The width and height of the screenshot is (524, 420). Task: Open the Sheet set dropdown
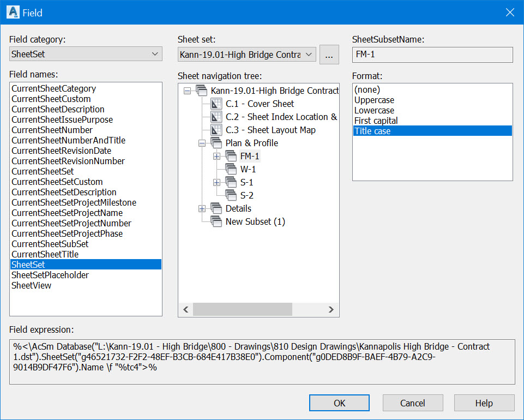click(x=246, y=54)
